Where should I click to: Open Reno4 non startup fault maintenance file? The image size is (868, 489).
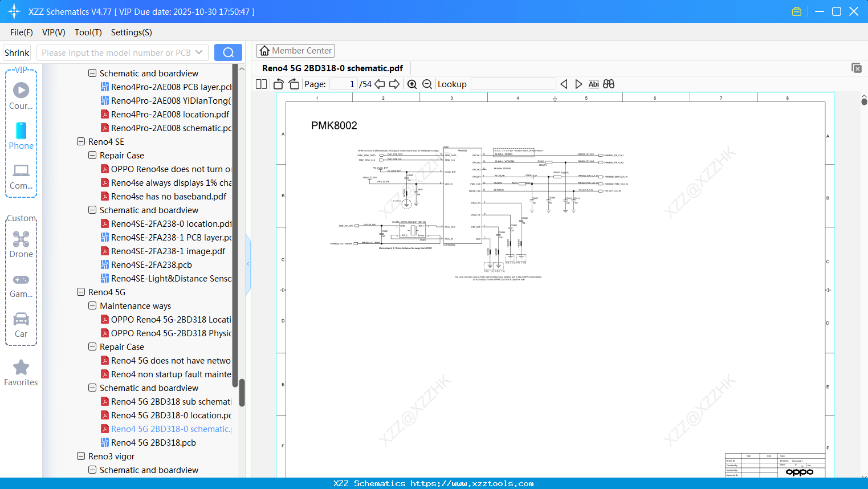166,374
